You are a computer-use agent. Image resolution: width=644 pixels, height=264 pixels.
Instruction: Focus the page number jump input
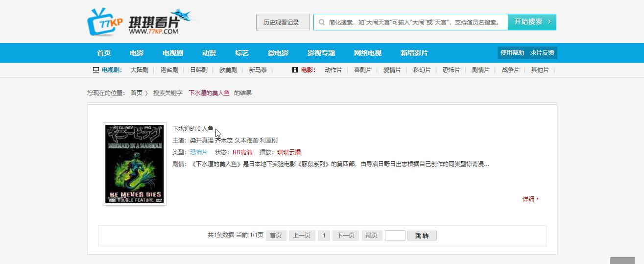click(395, 236)
